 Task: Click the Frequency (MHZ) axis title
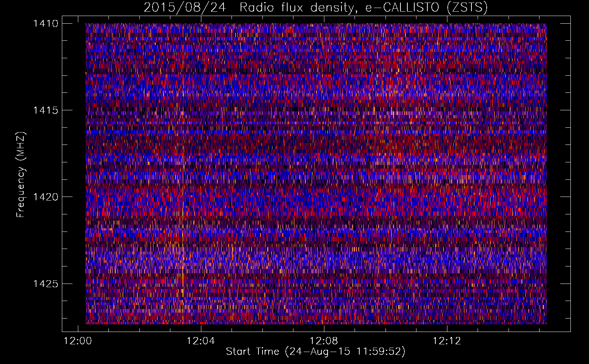coord(21,175)
